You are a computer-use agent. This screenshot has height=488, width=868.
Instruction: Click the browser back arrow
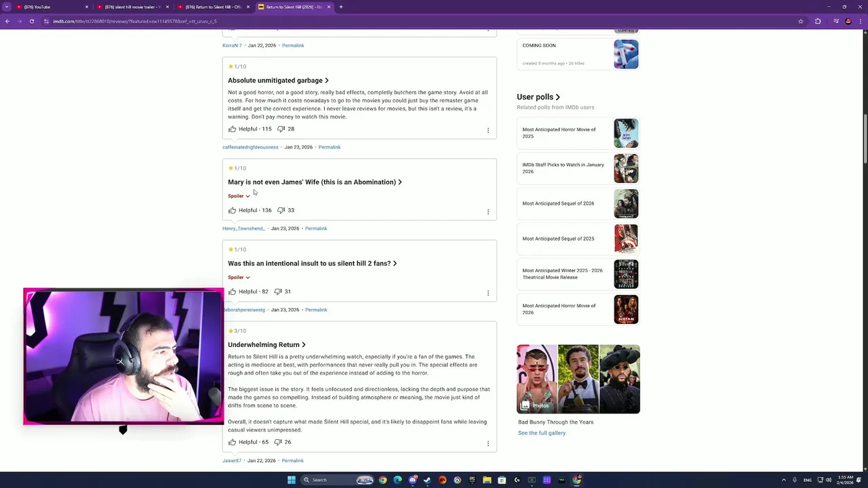[7, 21]
